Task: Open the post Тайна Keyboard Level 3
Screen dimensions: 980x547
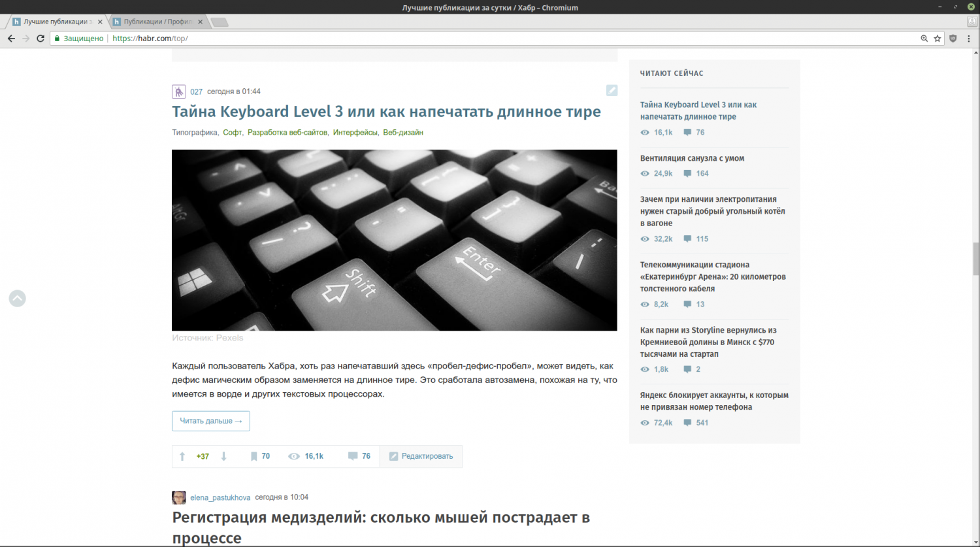Action: pyautogui.click(x=386, y=112)
